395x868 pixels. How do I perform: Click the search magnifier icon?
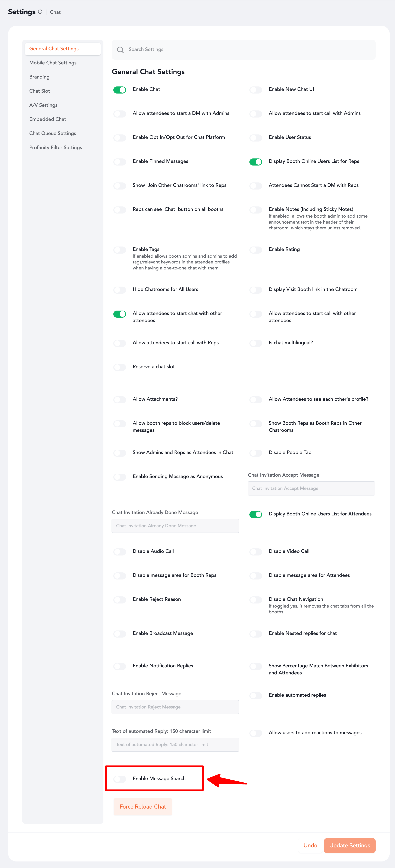coord(120,50)
